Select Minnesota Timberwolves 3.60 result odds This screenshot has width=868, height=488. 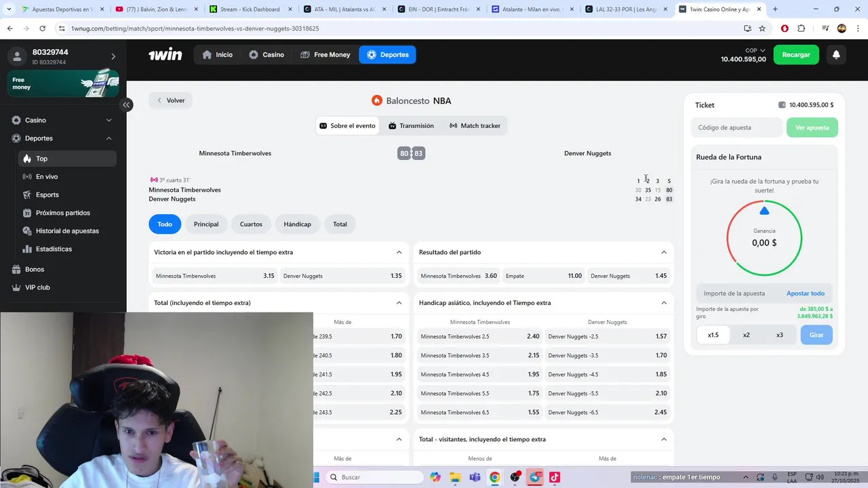click(458, 276)
